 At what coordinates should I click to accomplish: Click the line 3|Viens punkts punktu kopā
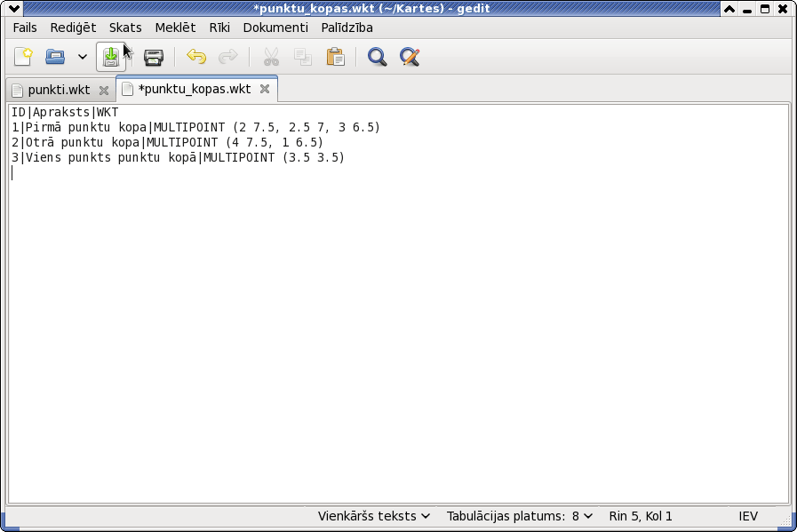178,158
